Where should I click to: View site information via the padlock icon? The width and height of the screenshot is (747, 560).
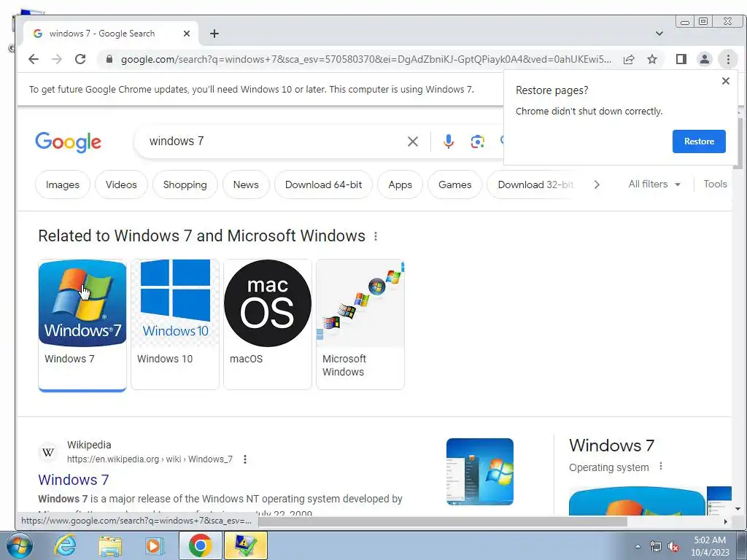tap(109, 59)
